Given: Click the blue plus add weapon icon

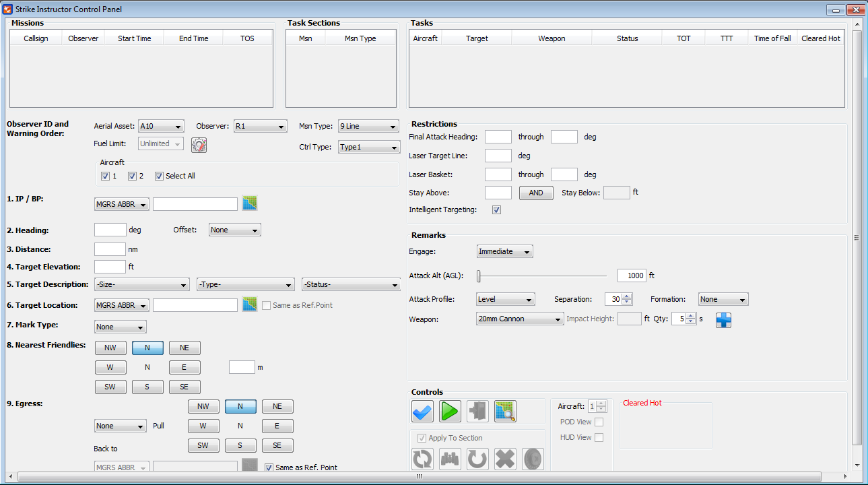Looking at the screenshot, I should [723, 319].
